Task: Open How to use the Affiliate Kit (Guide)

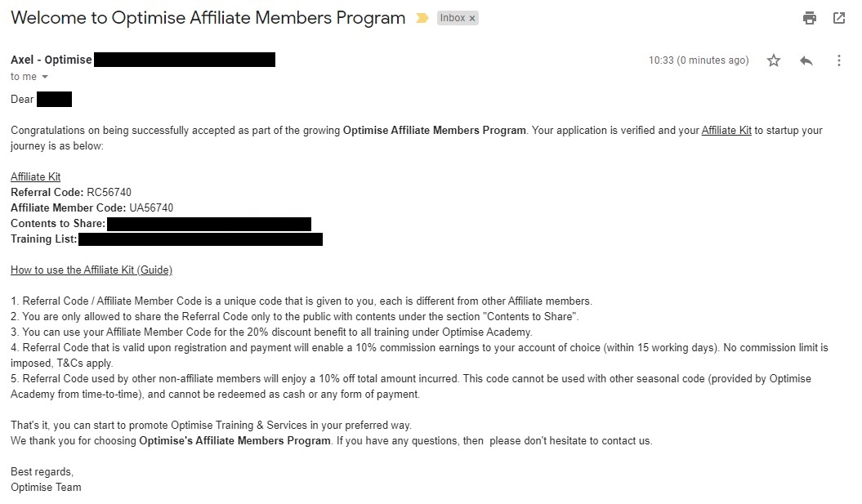Action: (92, 270)
